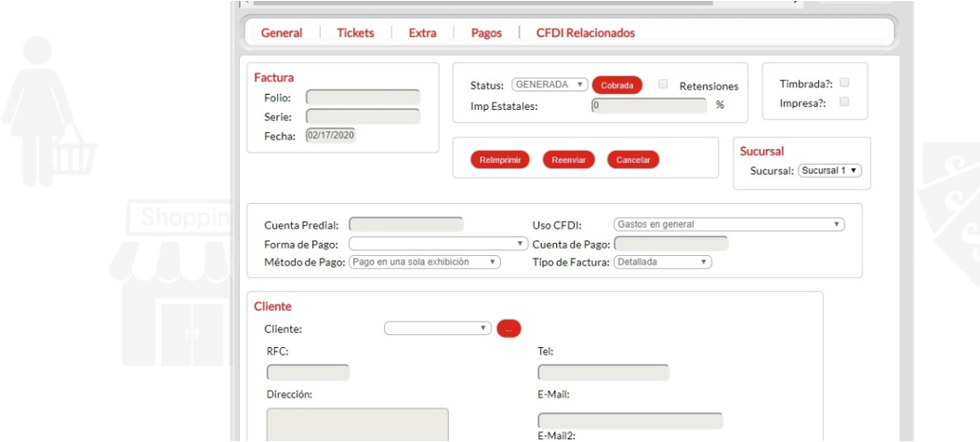Screen dimensions: 980x442
Task: Open the General tab
Action: pyautogui.click(x=281, y=33)
